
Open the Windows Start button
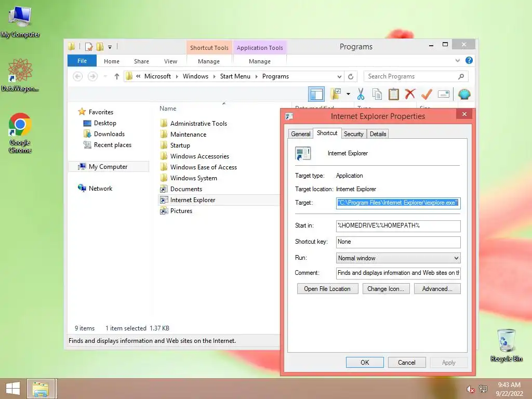tap(13, 389)
